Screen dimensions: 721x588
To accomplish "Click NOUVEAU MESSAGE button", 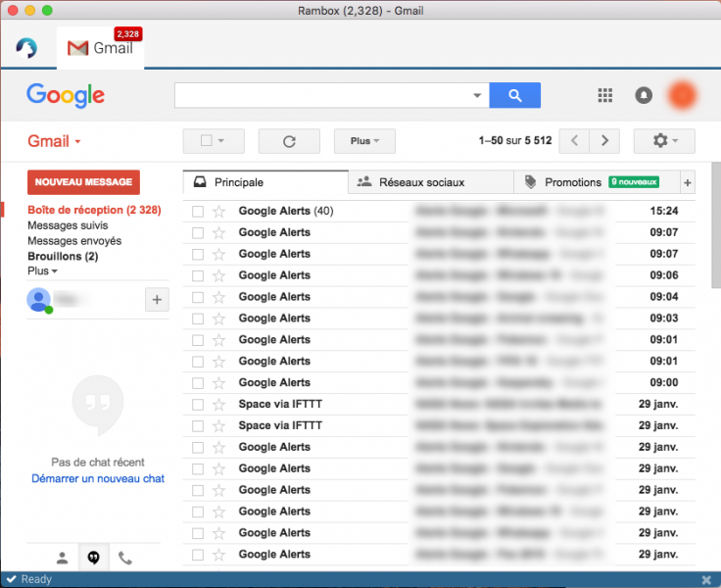I will 83,182.
